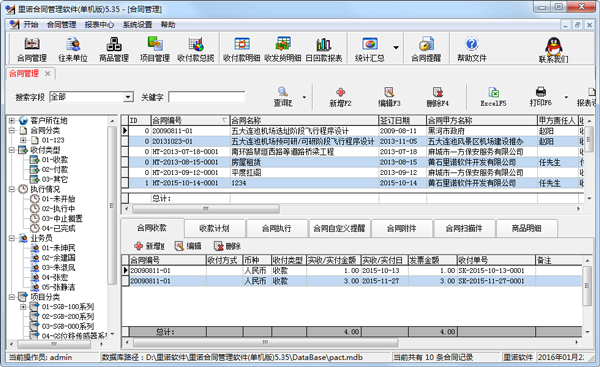Switch to 合同附件 tab
This screenshot has height=367, width=600.
(401, 228)
